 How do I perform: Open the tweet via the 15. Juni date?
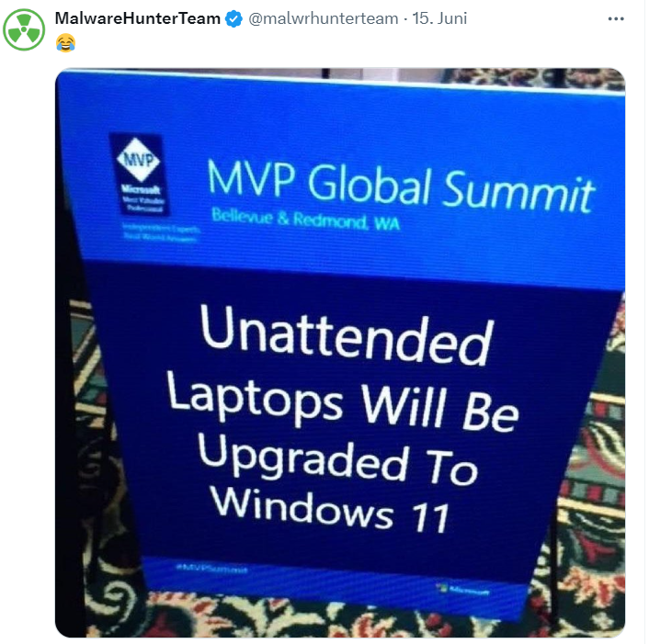point(440,18)
